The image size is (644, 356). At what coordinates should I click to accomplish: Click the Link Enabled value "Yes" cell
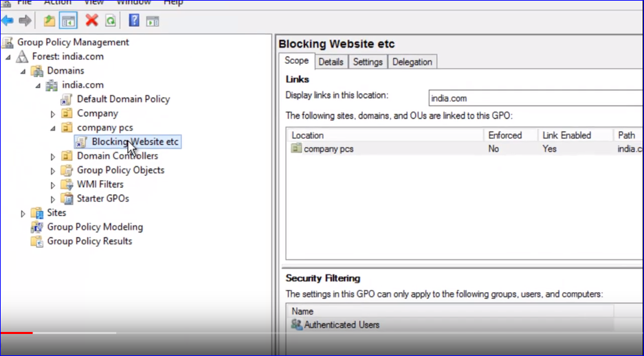tap(550, 148)
